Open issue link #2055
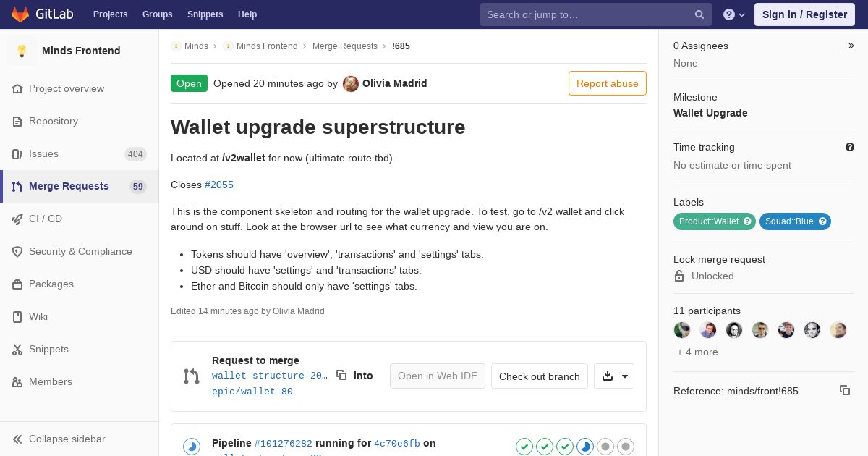The width and height of the screenshot is (868, 456). (219, 185)
